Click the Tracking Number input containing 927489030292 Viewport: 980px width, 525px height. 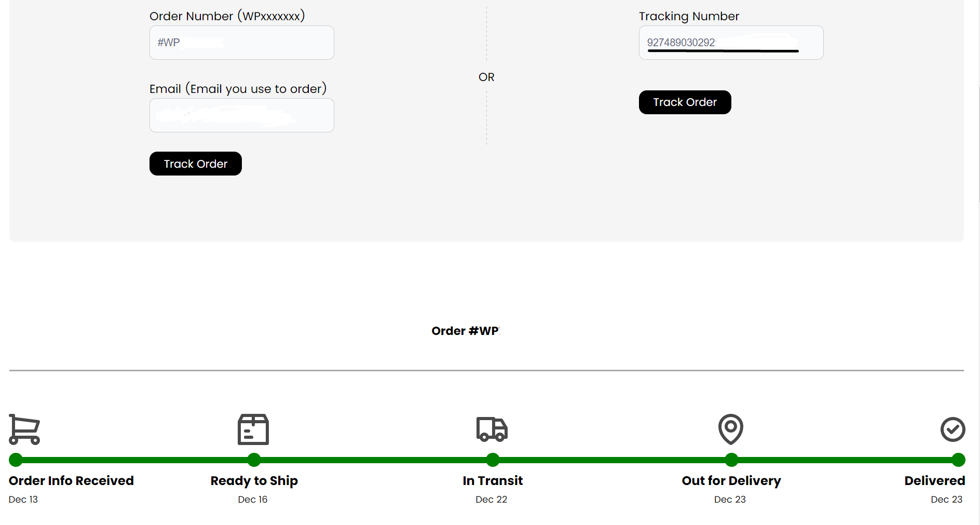click(730, 42)
